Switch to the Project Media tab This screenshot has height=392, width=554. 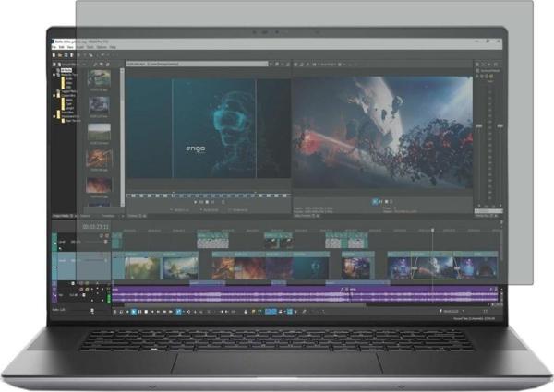click(x=63, y=216)
